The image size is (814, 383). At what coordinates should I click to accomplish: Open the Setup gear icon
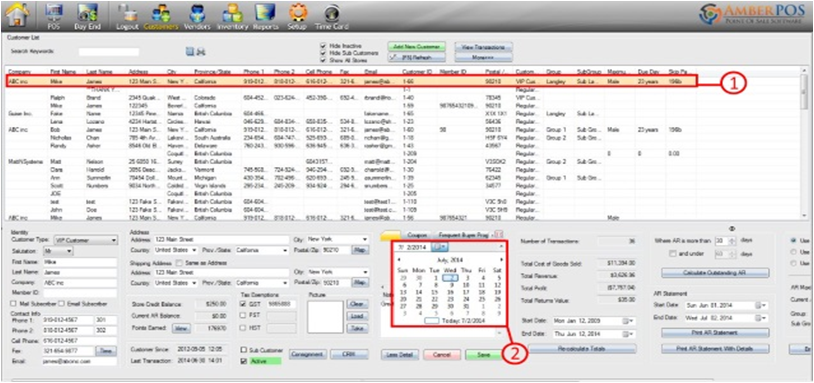pos(298,17)
